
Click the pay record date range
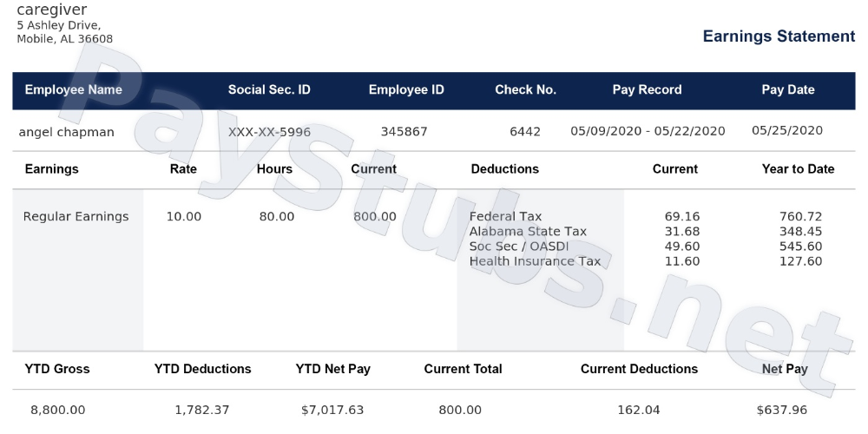pyautogui.click(x=648, y=131)
